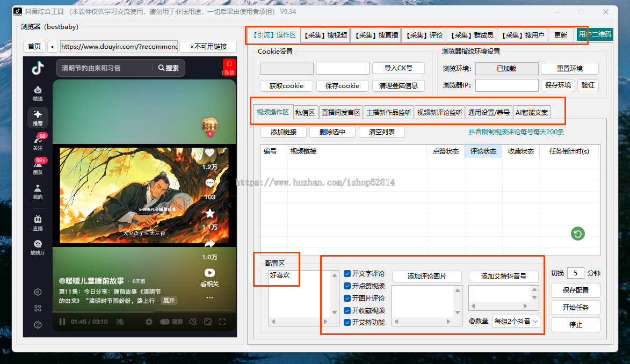Toggle picture-in-picture mode icon in the player
This screenshot has height=364, width=630.
(208, 322)
